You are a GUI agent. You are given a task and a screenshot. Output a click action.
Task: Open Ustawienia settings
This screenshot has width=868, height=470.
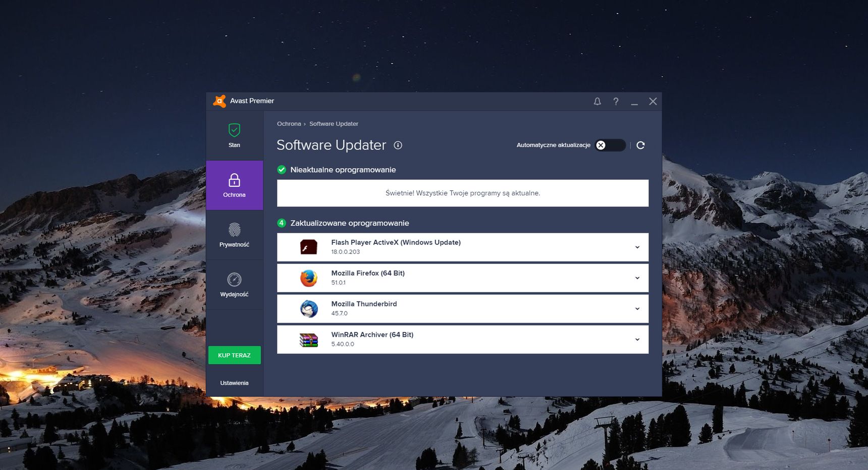tap(234, 383)
